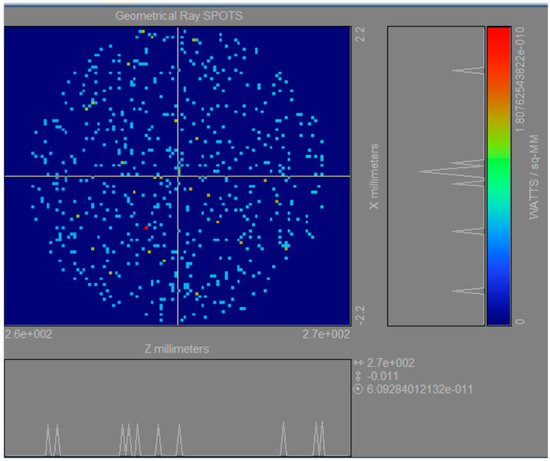The height and width of the screenshot is (461, 550).
Task: Click the 2.2 upper X axis value
Action: pos(360,34)
